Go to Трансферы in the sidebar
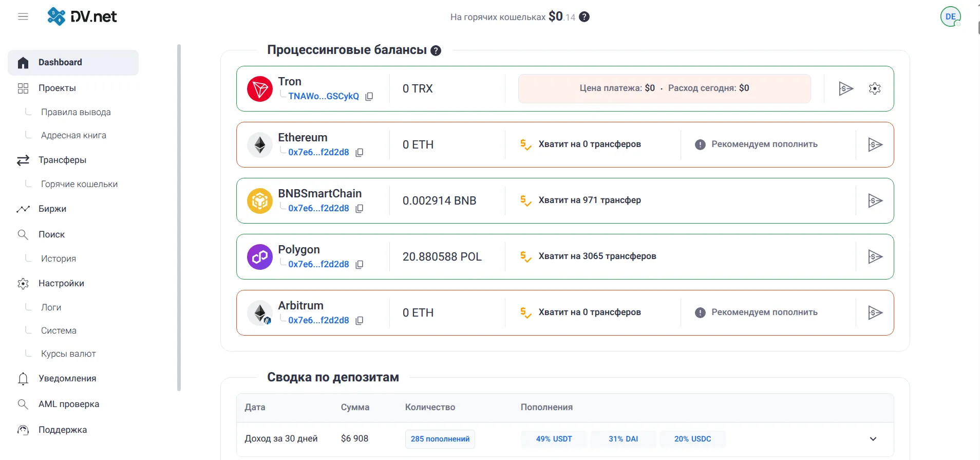 pos(62,160)
